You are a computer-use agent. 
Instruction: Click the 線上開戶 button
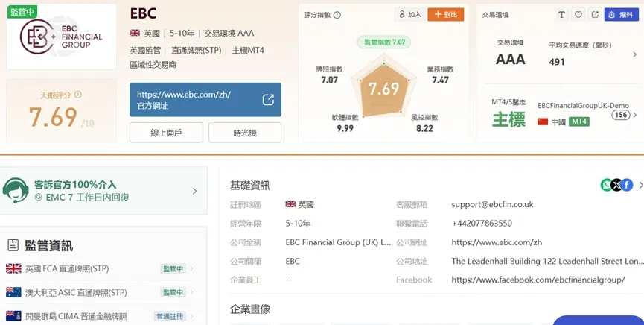coord(166,133)
